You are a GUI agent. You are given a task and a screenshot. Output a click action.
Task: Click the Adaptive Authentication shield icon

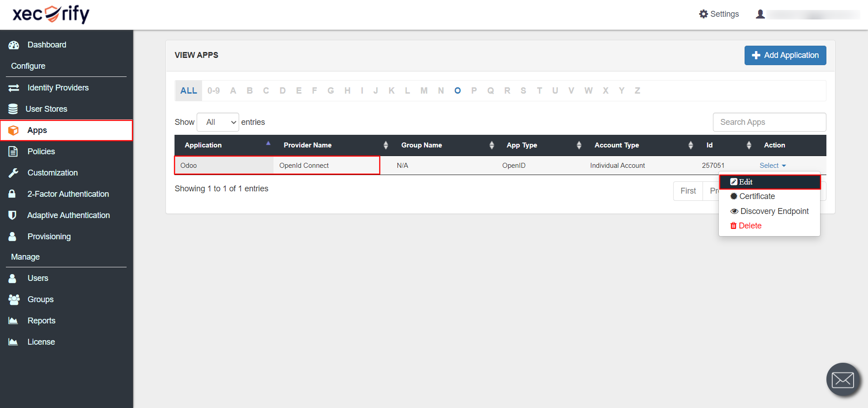point(13,215)
